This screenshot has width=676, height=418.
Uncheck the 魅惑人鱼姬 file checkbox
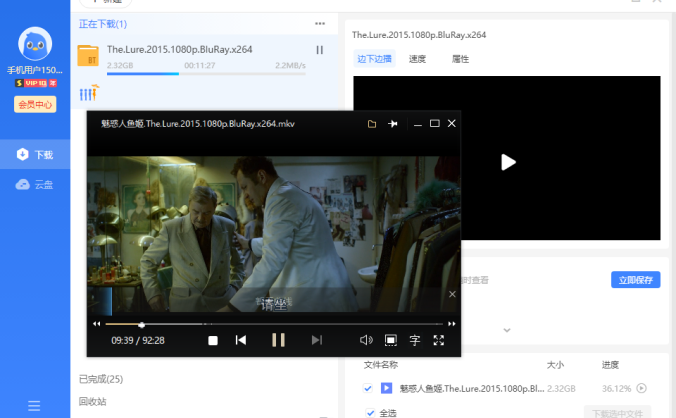click(x=368, y=388)
